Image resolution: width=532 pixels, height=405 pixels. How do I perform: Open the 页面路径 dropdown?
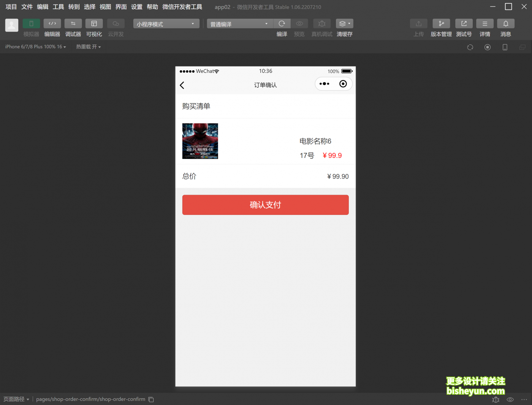pyautogui.click(x=16, y=399)
